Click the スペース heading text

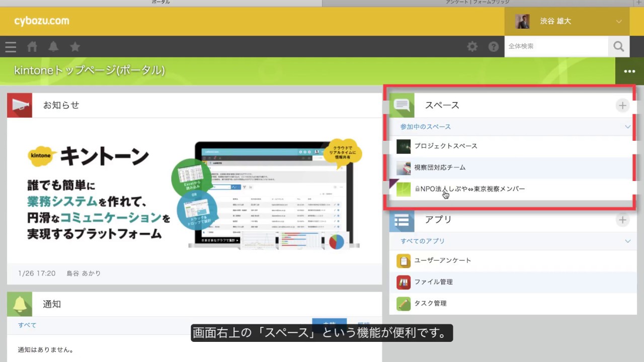click(x=442, y=105)
